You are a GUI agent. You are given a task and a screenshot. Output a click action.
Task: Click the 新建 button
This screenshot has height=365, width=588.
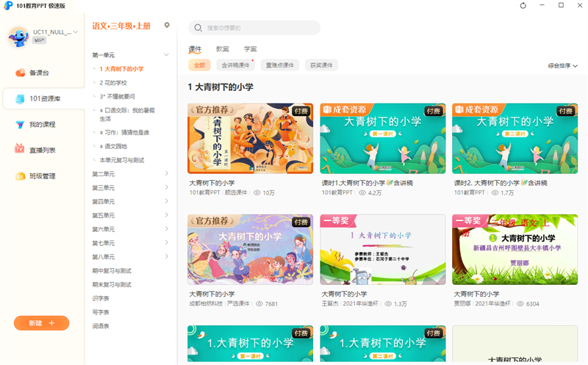point(42,323)
